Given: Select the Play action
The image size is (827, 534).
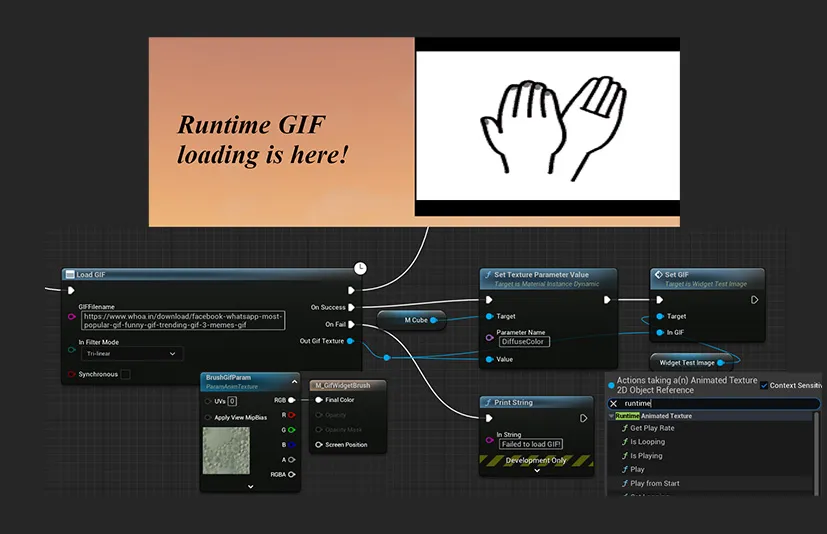Looking at the screenshot, I should pyautogui.click(x=637, y=469).
